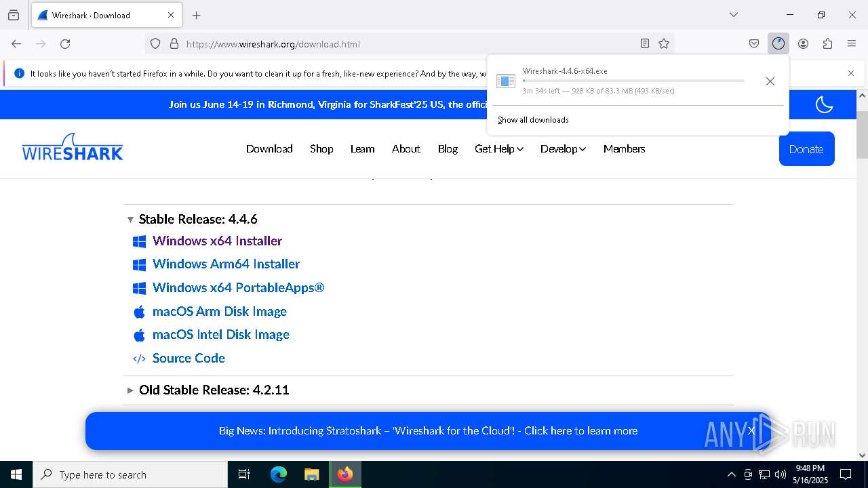Expand the Develop dropdown menu
This screenshot has width=868, height=488.
point(563,148)
